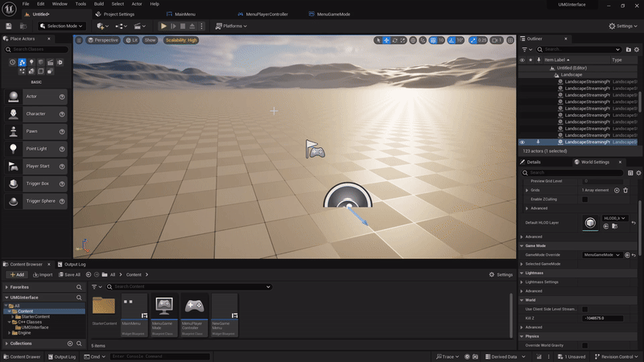The width and height of the screenshot is (644, 362).
Task: Click the Add button in Content Browser
Action: [17, 274]
